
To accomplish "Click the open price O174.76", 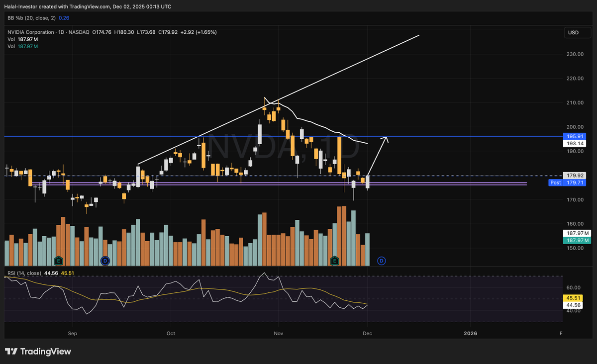I will pos(102,32).
